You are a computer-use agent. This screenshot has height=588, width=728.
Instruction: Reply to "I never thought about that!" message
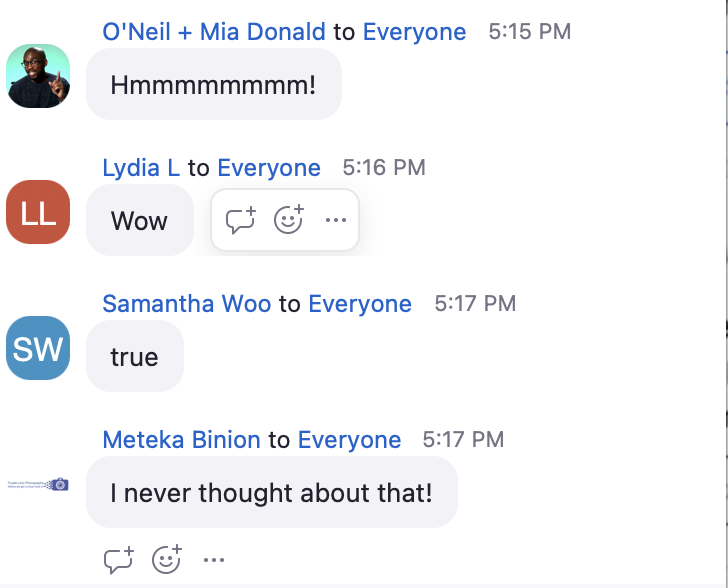coord(119,560)
